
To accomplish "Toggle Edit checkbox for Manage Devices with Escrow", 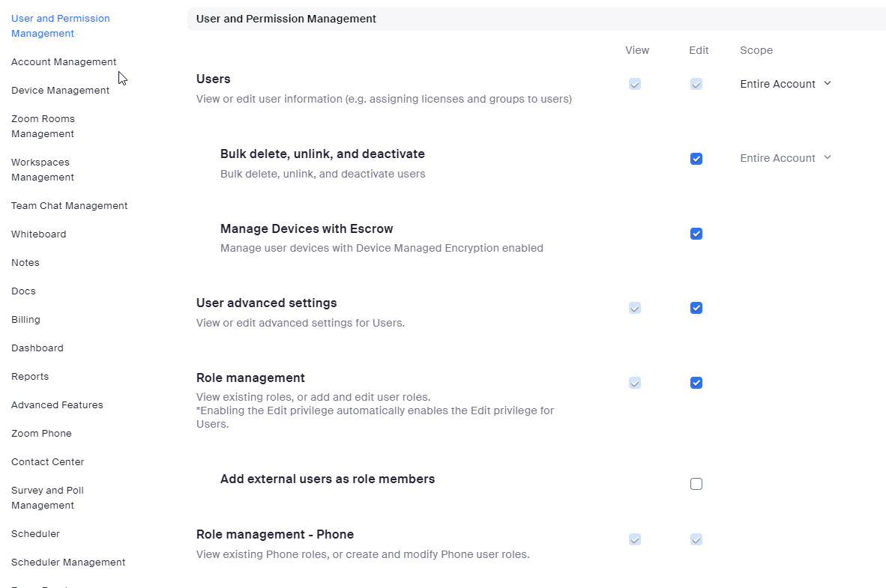I will (696, 234).
